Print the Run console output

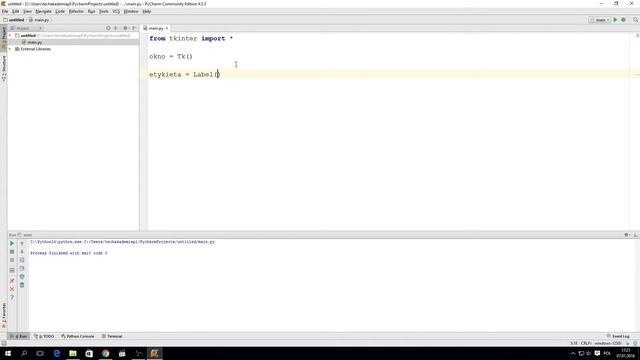(22, 277)
